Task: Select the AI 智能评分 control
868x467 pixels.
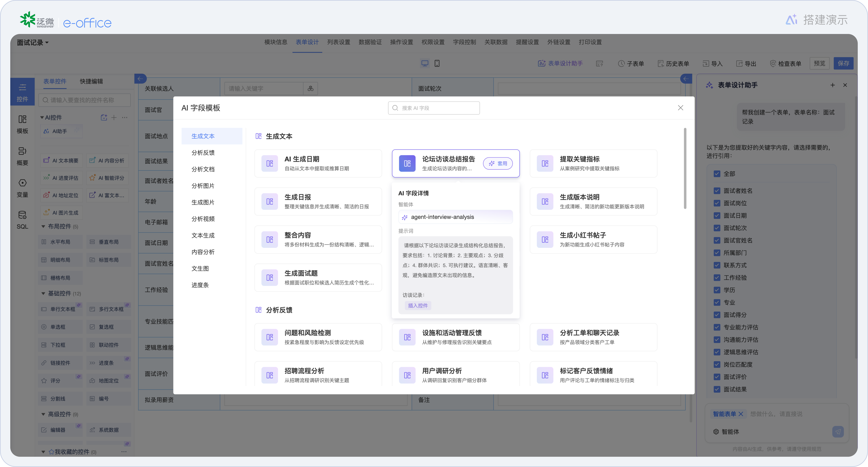Action: 107,178
